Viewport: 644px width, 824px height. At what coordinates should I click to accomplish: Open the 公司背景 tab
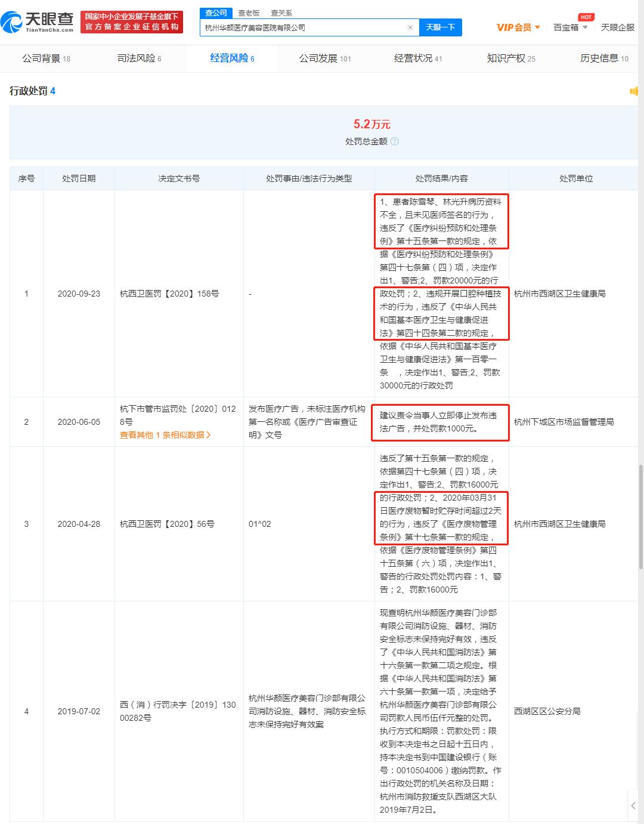click(42, 58)
